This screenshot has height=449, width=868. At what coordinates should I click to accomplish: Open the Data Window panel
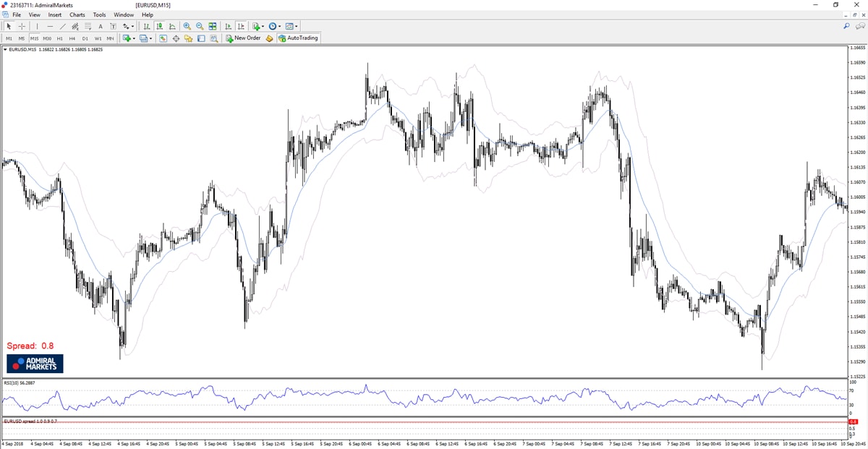pos(176,38)
